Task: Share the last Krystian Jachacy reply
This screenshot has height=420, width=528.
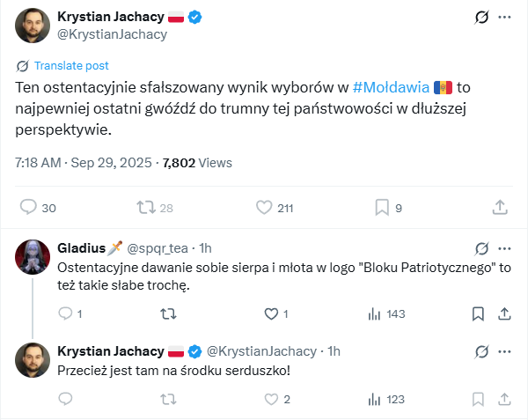Action: (x=505, y=399)
